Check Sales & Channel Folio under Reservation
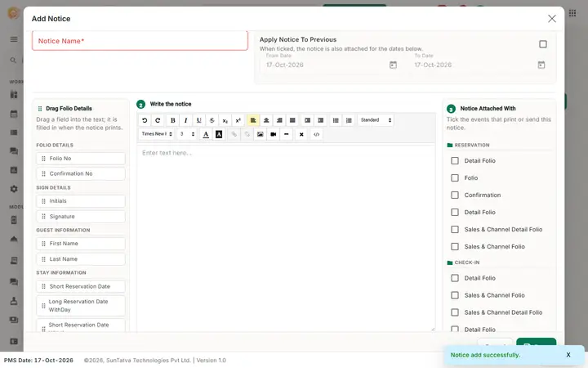Image resolution: width=588 pixels, height=368 pixels. pyautogui.click(x=455, y=247)
